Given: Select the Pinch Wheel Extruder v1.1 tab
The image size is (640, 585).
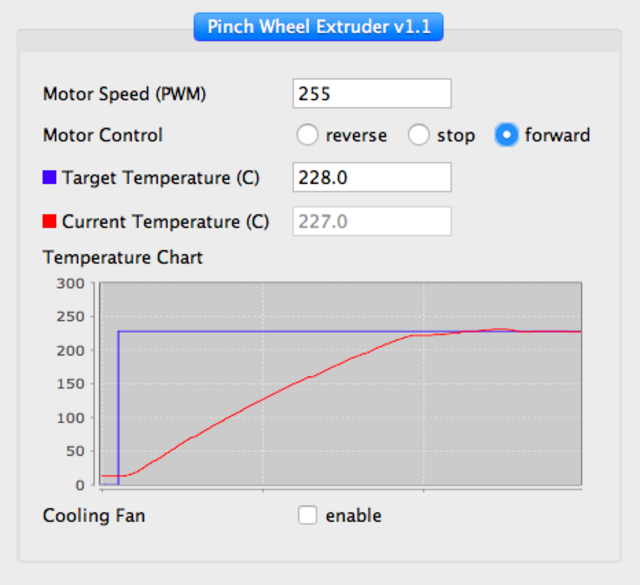Looking at the screenshot, I should pos(318,27).
